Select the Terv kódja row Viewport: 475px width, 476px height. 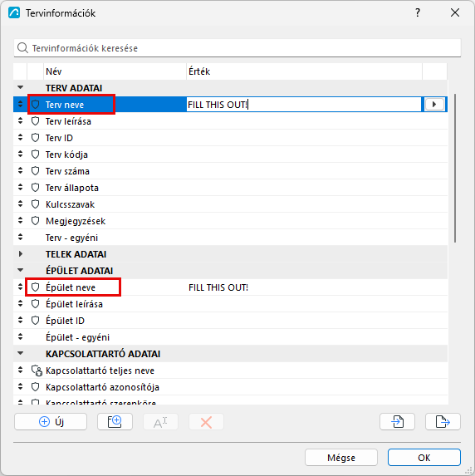click(x=230, y=155)
